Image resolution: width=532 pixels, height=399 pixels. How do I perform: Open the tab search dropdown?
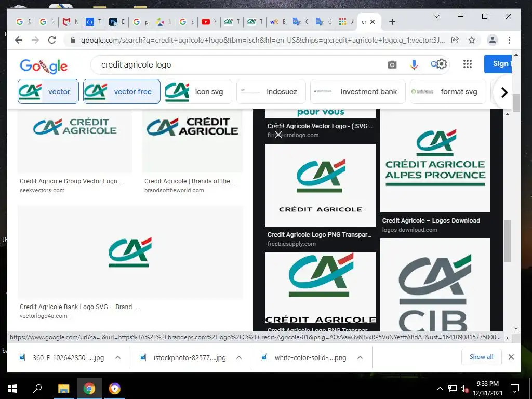click(x=436, y=16)
